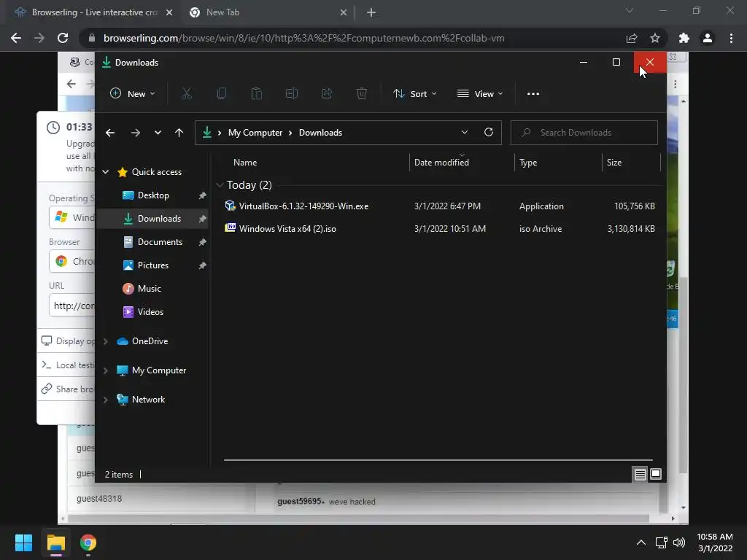Click the Share icon in Explorer toolbar
This screenshot has width=747, height=560.
[327, 94]
